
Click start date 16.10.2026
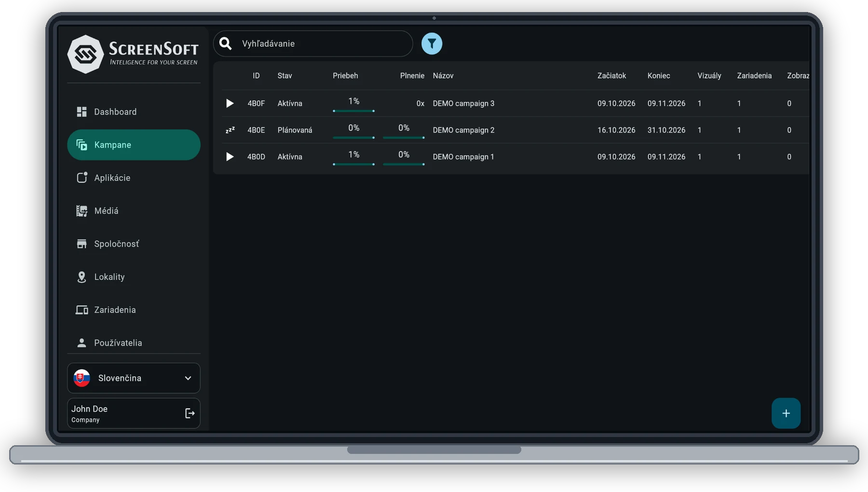(x=616, y=130)
